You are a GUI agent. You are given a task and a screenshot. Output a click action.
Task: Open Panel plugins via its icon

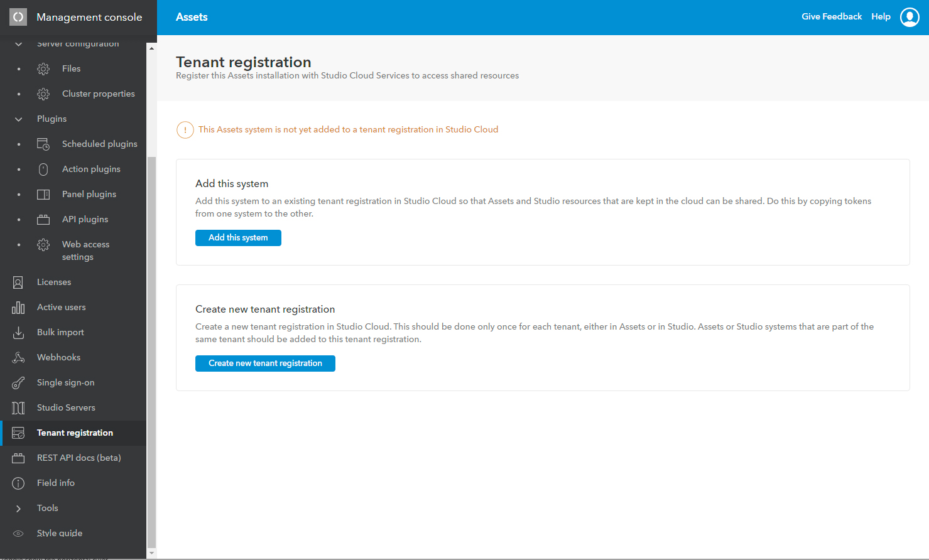(43, 194)
